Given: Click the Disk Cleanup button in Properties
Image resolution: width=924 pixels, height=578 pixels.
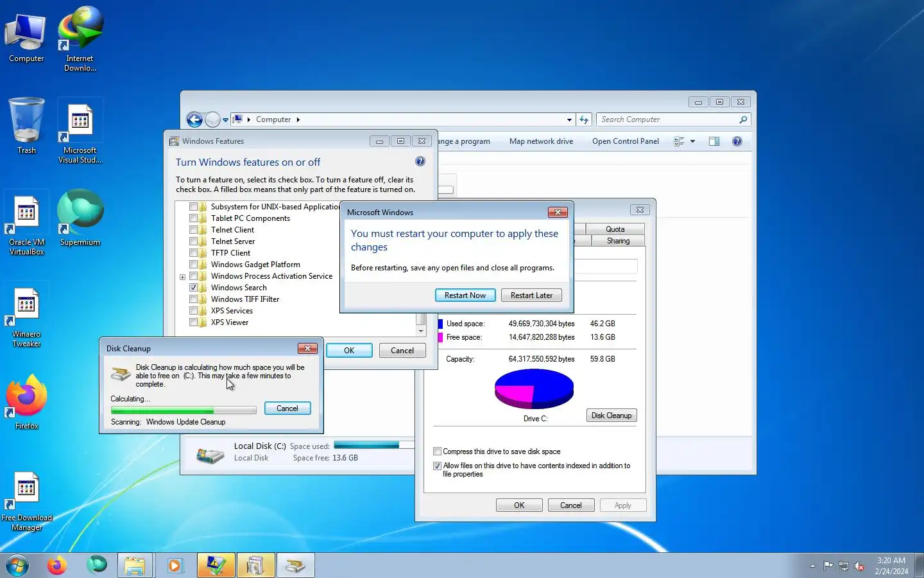Looking at the screenshot, I should pyautogui.click(x=612, y=416).
